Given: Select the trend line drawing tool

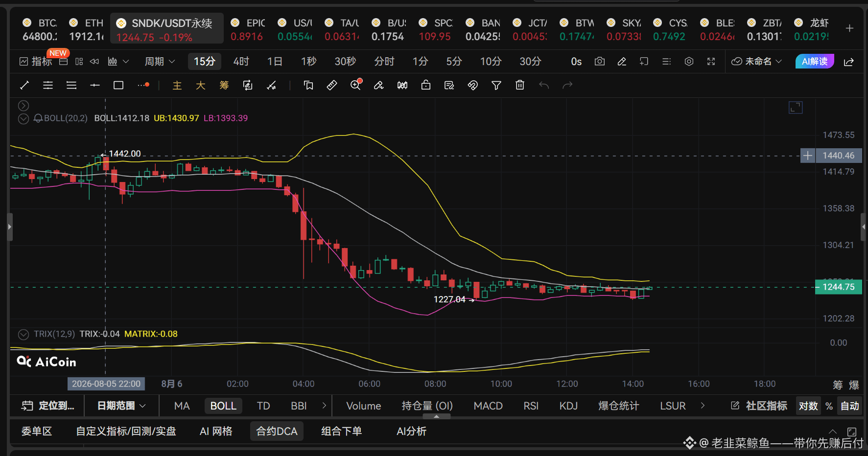Looking at the screenshot, I should 24,86.
